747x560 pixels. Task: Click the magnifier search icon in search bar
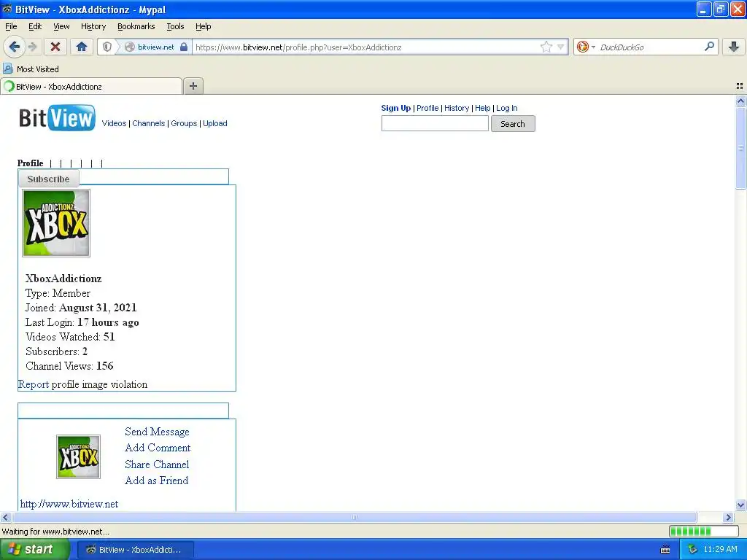pyautogui.click(x=709, y=47)
